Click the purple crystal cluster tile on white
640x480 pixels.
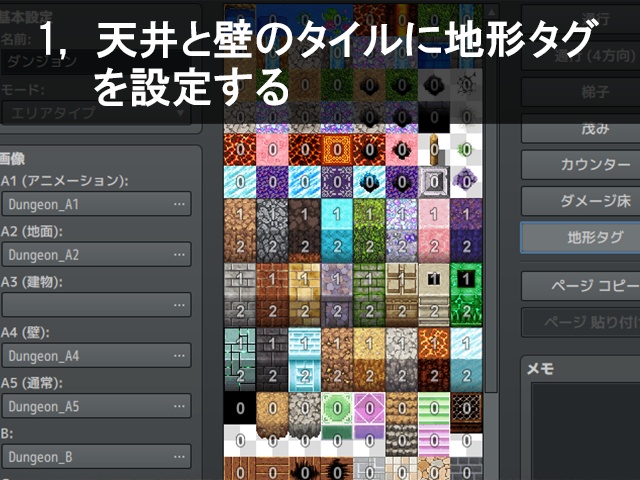coord(466,182)
